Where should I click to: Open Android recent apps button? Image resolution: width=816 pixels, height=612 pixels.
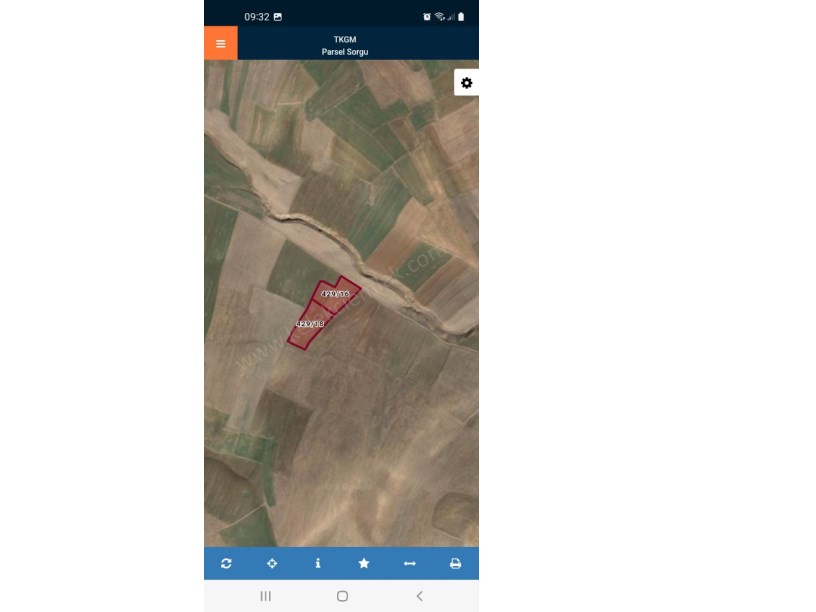pos(265,596)
